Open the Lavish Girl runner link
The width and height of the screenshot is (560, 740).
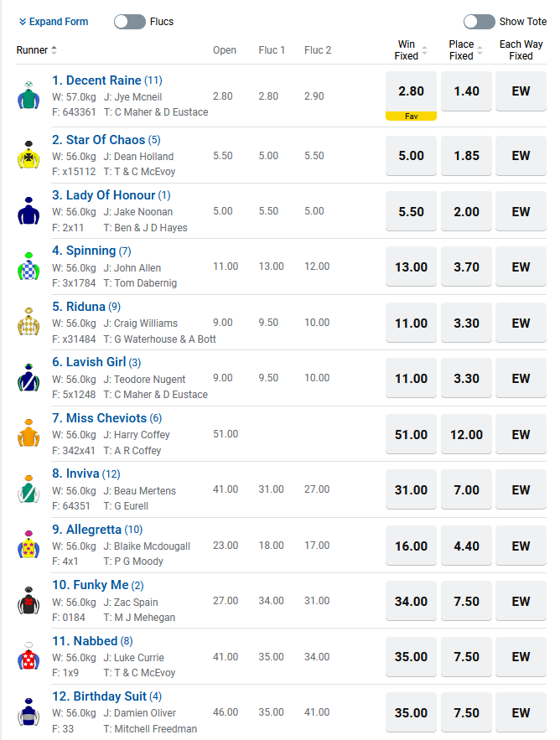coord(96,362)
